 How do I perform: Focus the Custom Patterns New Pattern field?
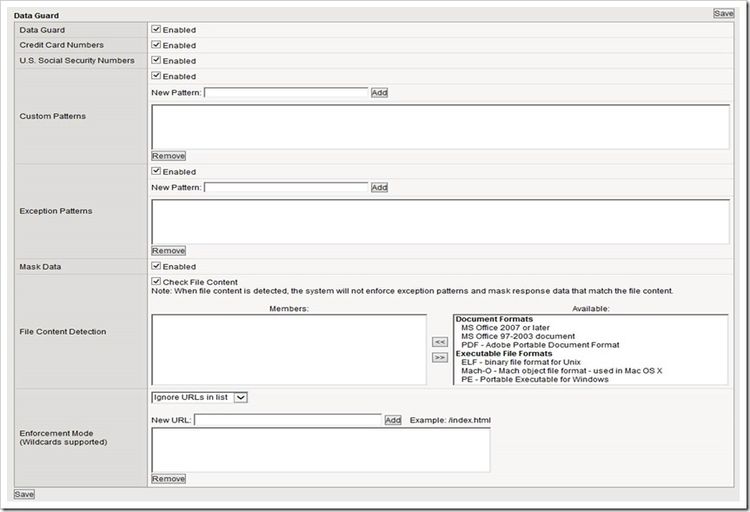[x=286, y=92]
